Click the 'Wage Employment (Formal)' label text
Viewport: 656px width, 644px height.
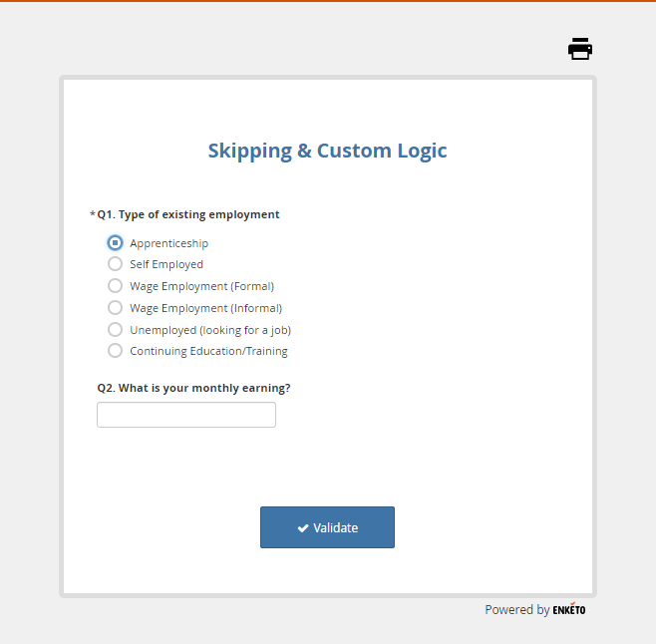(201, 286)
